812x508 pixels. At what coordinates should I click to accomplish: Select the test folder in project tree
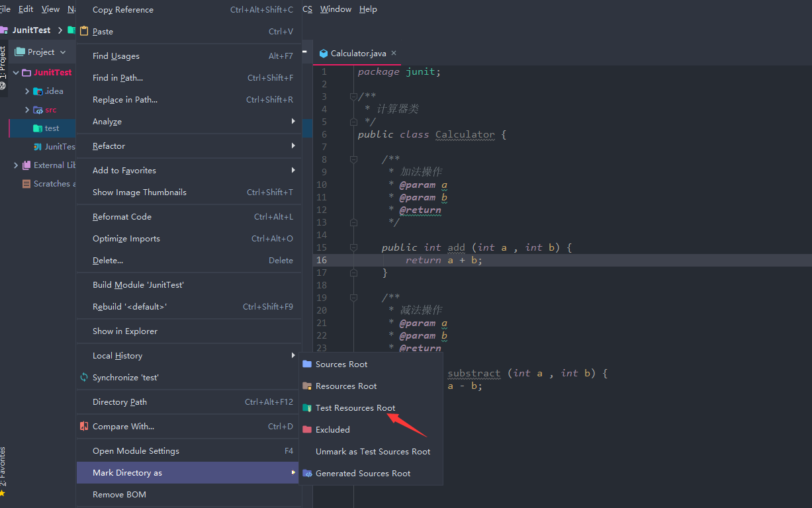pyautogui.click(x=52, y=128)
